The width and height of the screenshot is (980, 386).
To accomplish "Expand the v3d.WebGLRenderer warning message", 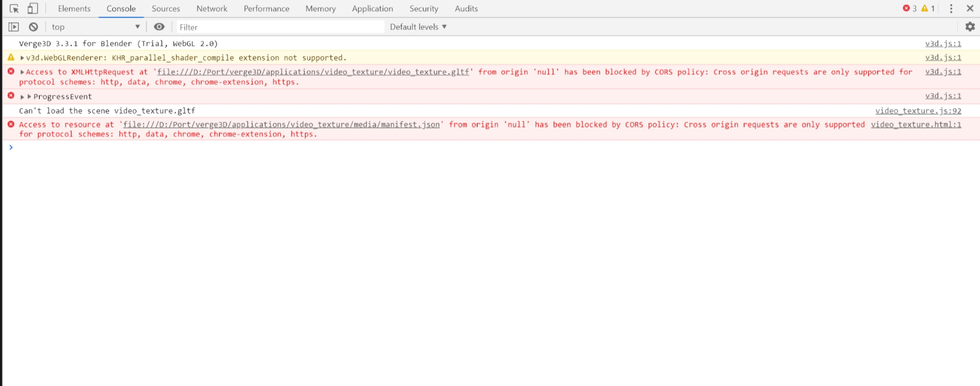I will point(22,58).
